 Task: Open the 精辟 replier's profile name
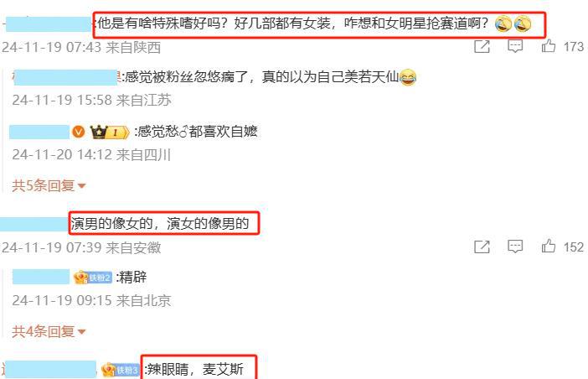tap(41, 277)
